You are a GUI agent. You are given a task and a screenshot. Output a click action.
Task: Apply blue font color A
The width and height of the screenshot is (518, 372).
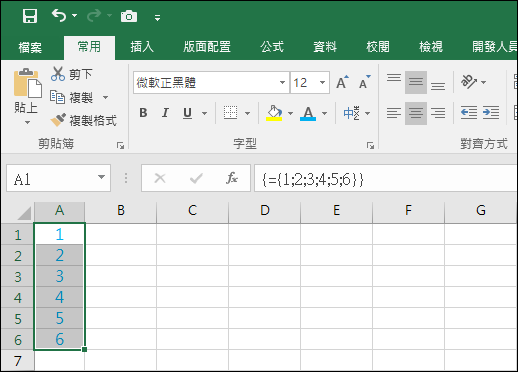308,113
